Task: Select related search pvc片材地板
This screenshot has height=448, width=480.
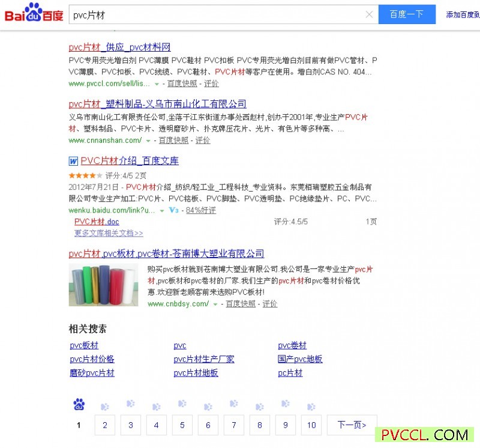Action: click(x=196, y=373)
